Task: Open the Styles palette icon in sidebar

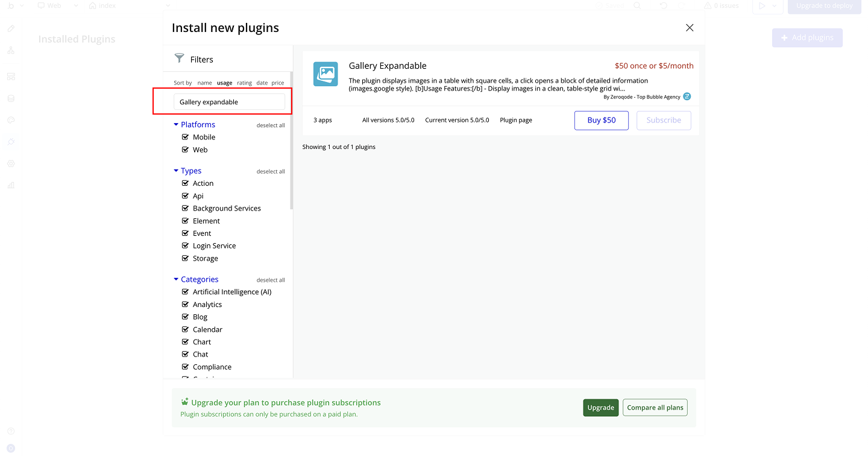Action: click(x=11, y=120)
